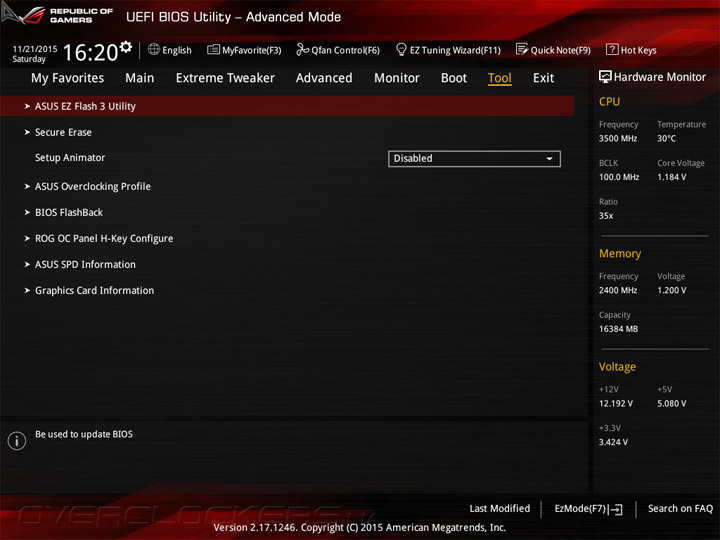Image resolution: width=720 pixels, height=540 pixels.
Task: Open the Exit tab
Action: pyautogui.click(x=543, y=78)
